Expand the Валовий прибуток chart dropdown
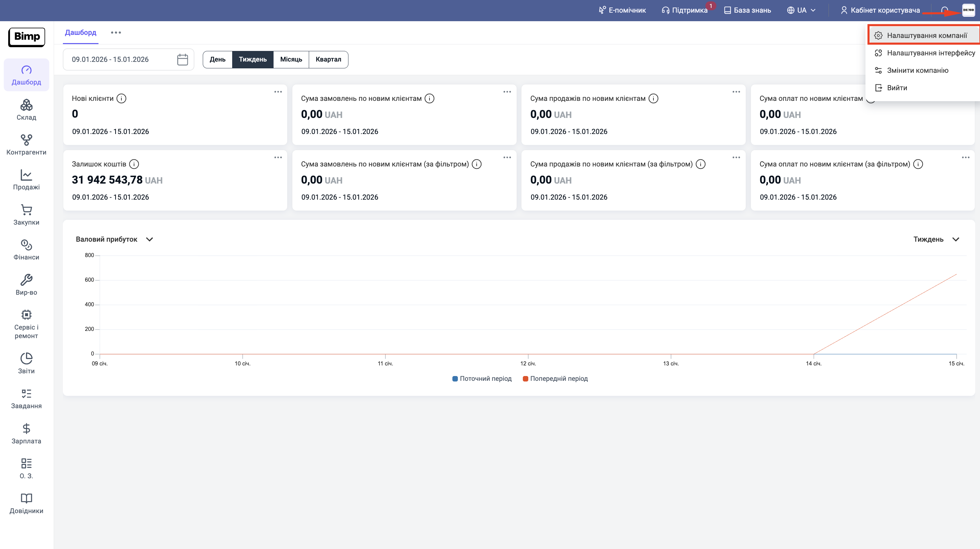 pyautogui.click(x=149, y=239)
